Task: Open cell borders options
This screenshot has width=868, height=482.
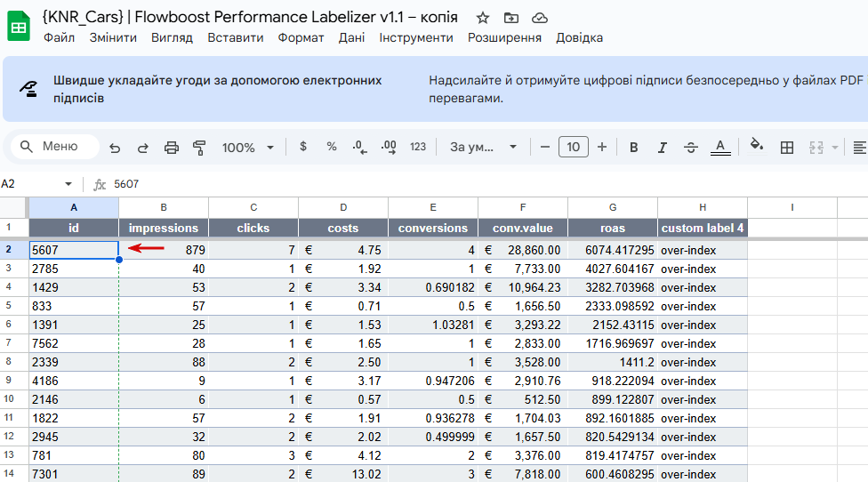Action: [x=786, y=148]
